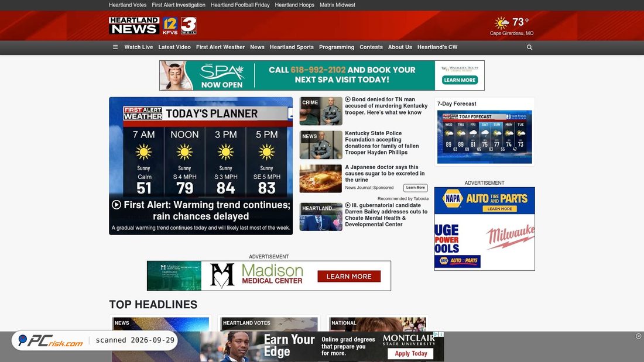
Task: Play the First Alert warming trend video
Action: tap(117, 205)
